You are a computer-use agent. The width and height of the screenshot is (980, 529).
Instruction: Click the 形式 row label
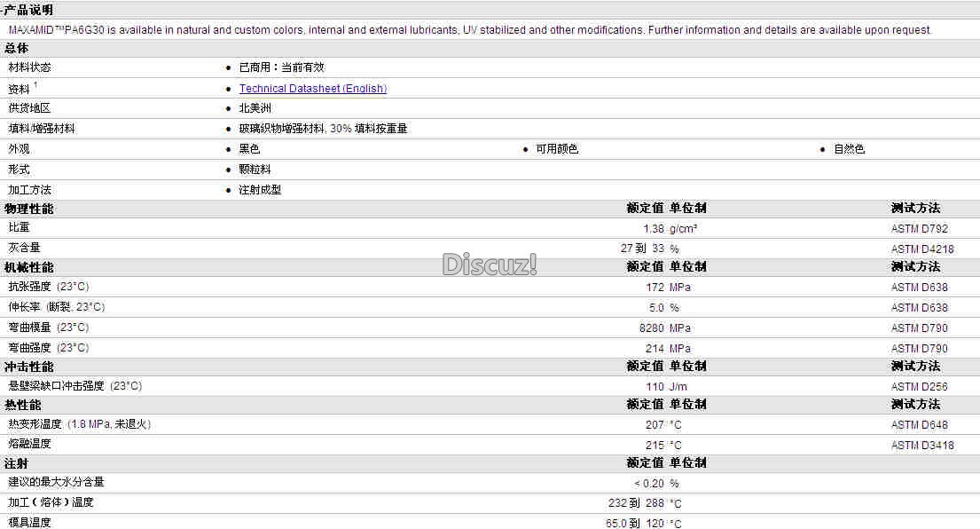(x=19, y=170)
